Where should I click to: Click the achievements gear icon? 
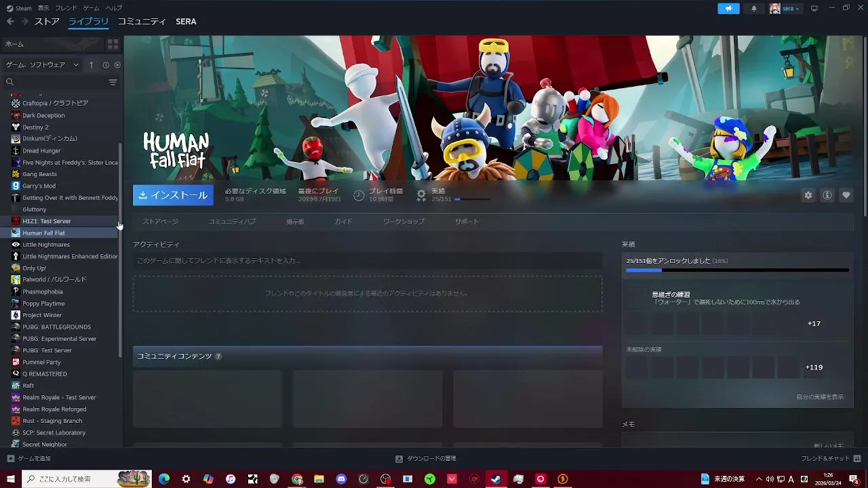421,195
